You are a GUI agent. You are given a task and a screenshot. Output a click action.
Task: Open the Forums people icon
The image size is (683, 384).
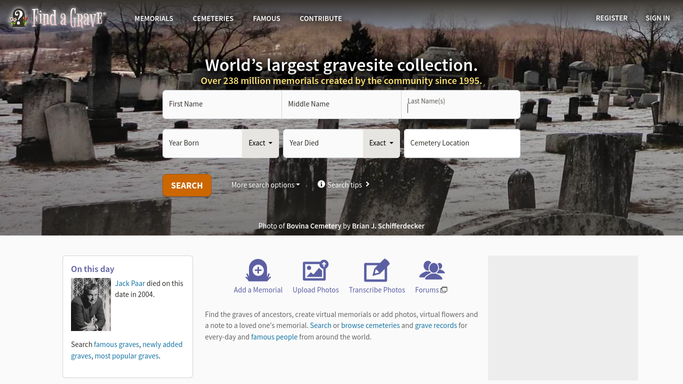pyautogui.click(x=431, y=270)
